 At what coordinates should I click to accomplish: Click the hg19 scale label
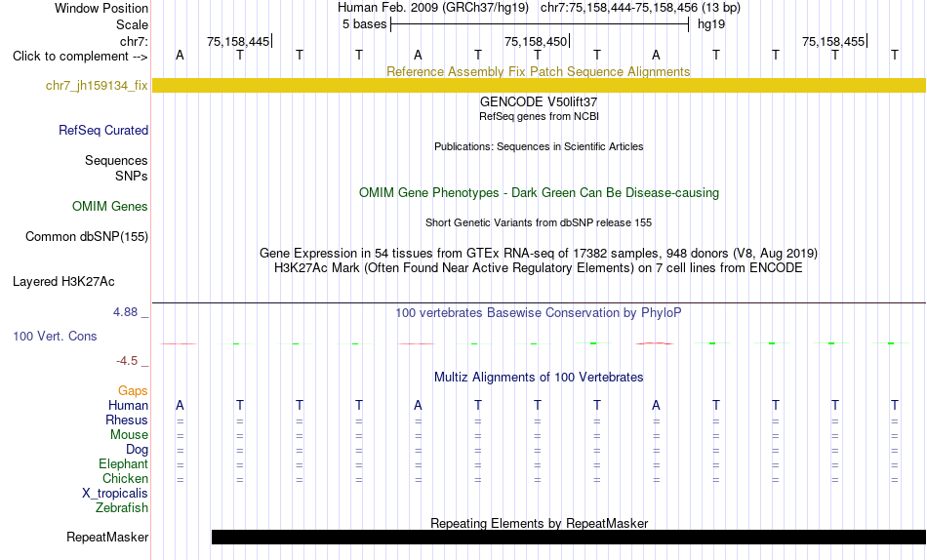[711, 24]
